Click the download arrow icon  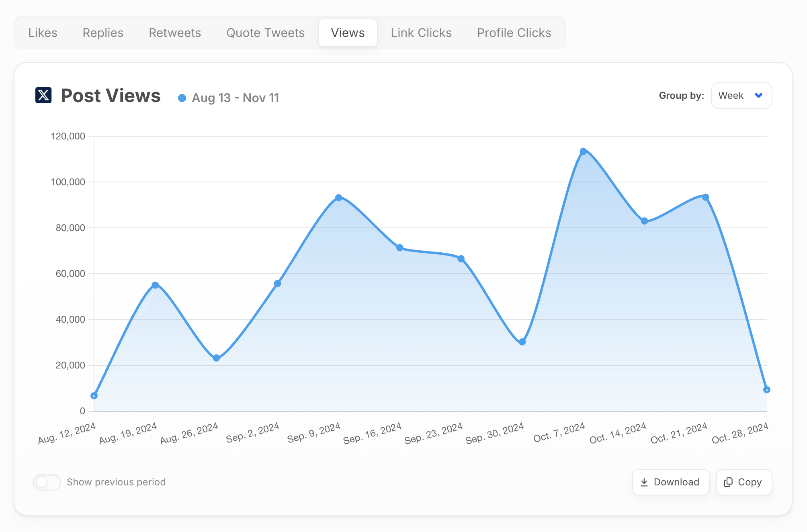point(644,482)
